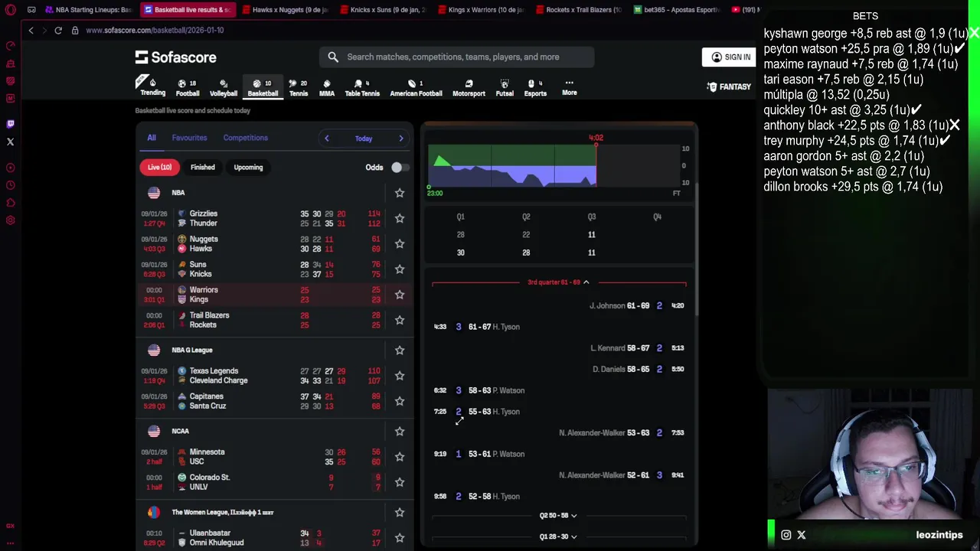Switch to the Favourites tab

point(189,138)
